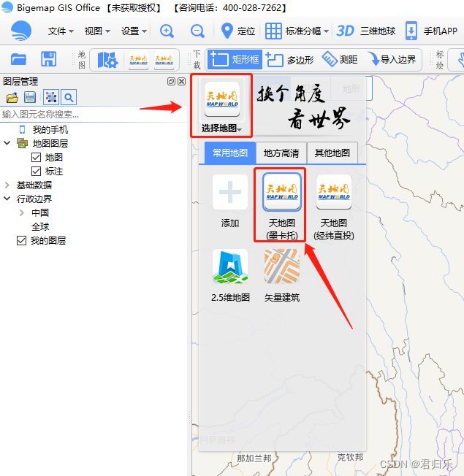Select the 全球 tree item
Image resolution: width=464 pixels, height=476 pixels.
click(x=40, y=227)
